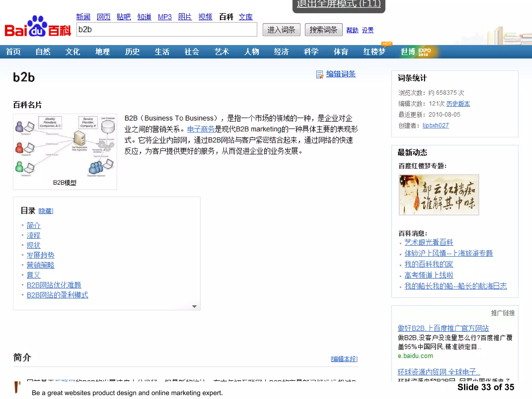Select the 首页 navigation item
Image resolution: width=532 pixels, height=399 pixels.
(13, 52)
